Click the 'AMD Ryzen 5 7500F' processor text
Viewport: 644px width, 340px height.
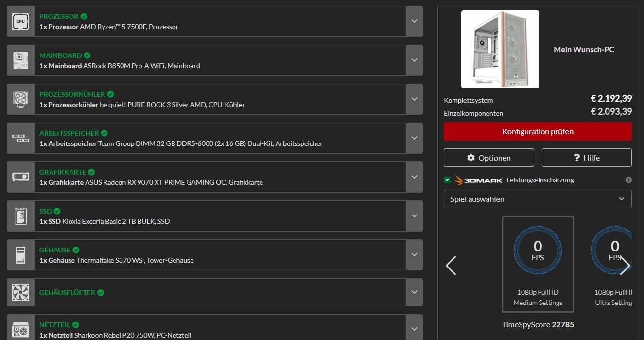pos(112,27)
